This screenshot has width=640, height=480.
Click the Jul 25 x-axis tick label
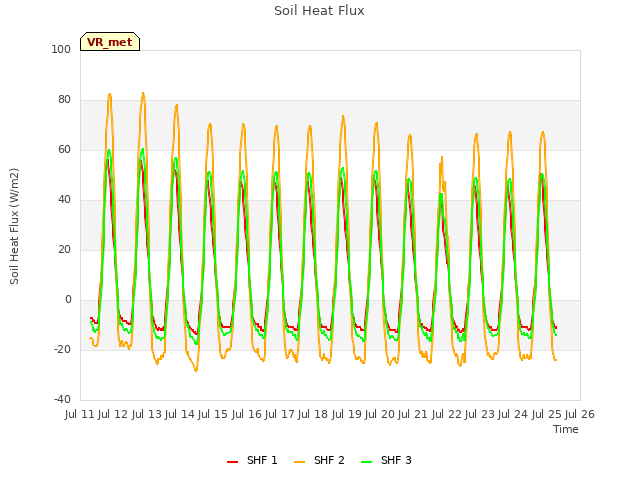[547, 414]
